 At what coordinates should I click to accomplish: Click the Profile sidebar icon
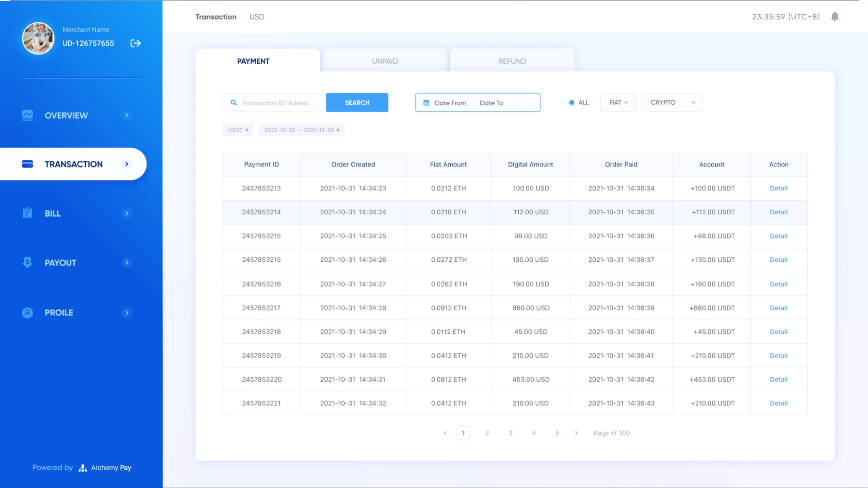click(27, 313)
